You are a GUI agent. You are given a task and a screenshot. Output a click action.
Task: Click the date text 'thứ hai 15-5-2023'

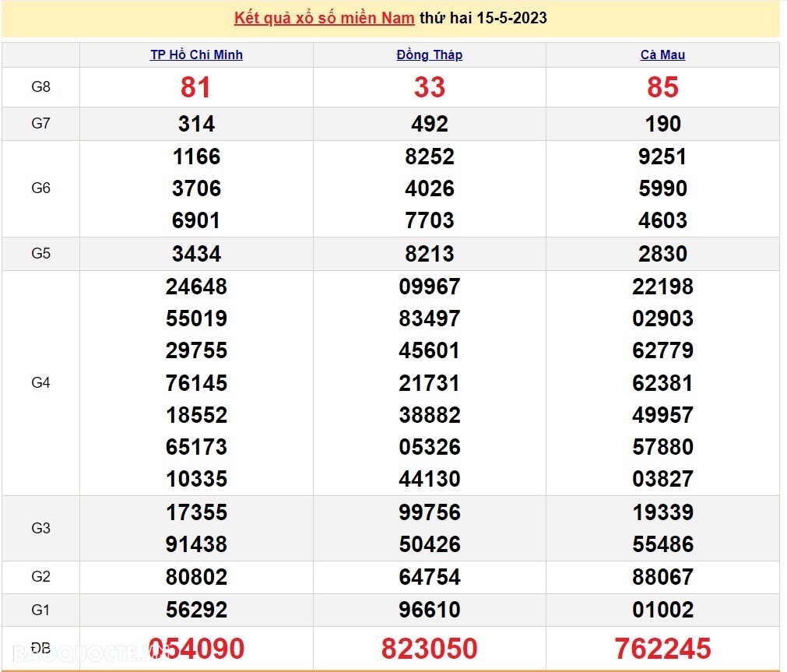(x=483, y=17)
